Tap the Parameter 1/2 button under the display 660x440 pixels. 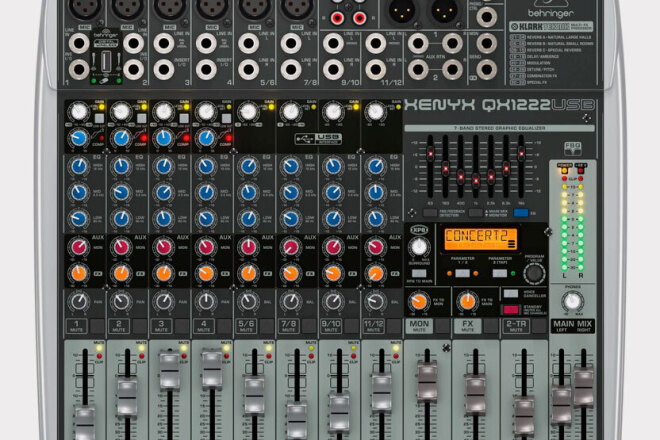pyautogui.click(x=462, y=273)
